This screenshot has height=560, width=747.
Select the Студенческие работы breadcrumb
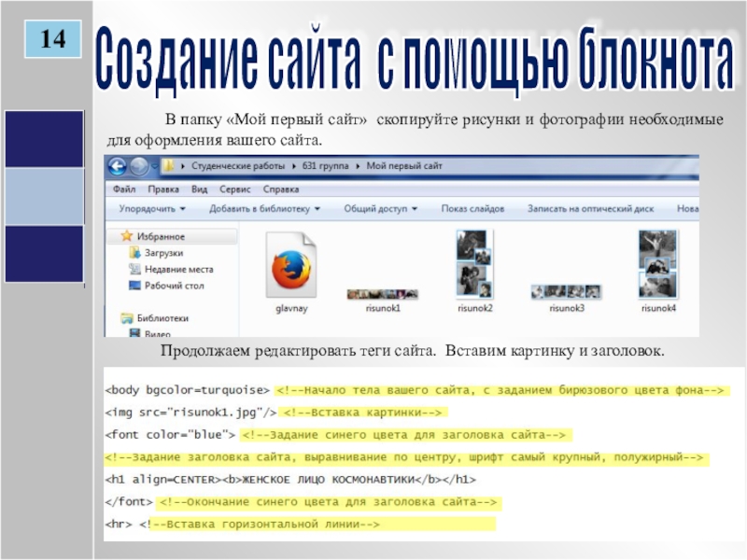[238, 166]
